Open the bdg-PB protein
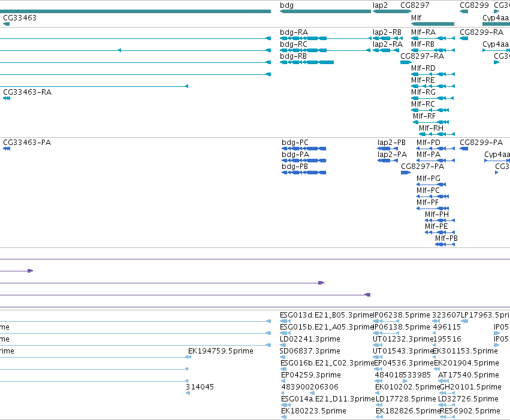The width and height of the screenshot is (510, 420). pos(295,167)
